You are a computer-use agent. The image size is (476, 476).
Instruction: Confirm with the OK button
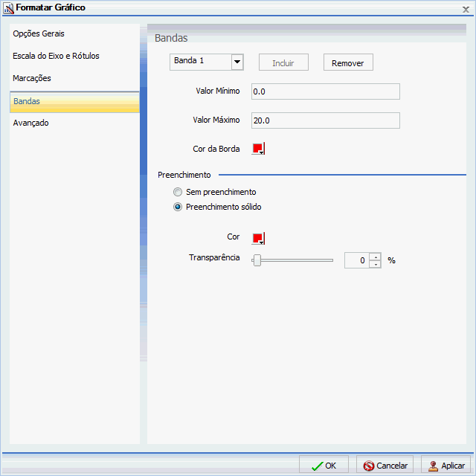pyautogui.click(x=324, y=466)
